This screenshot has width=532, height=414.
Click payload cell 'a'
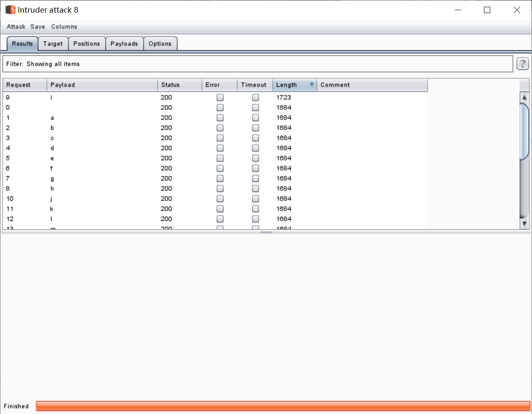pos(52,118)
